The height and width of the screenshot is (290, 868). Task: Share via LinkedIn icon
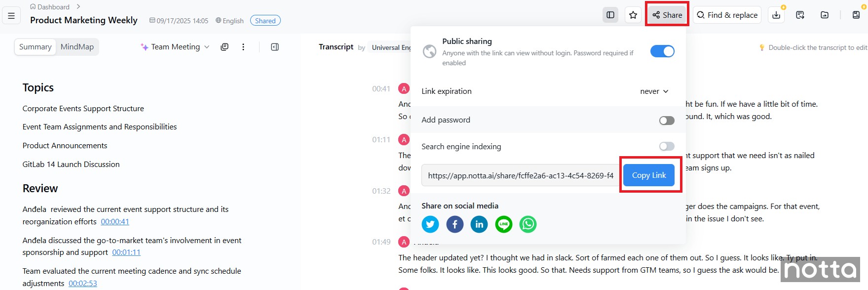click(x=479, y=224)
